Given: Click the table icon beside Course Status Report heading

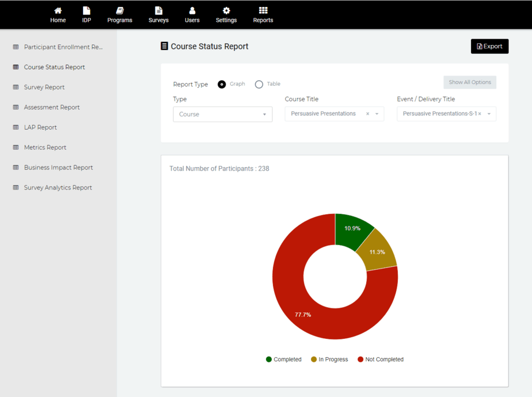Looking at the screenshot, I should (164, 46).
